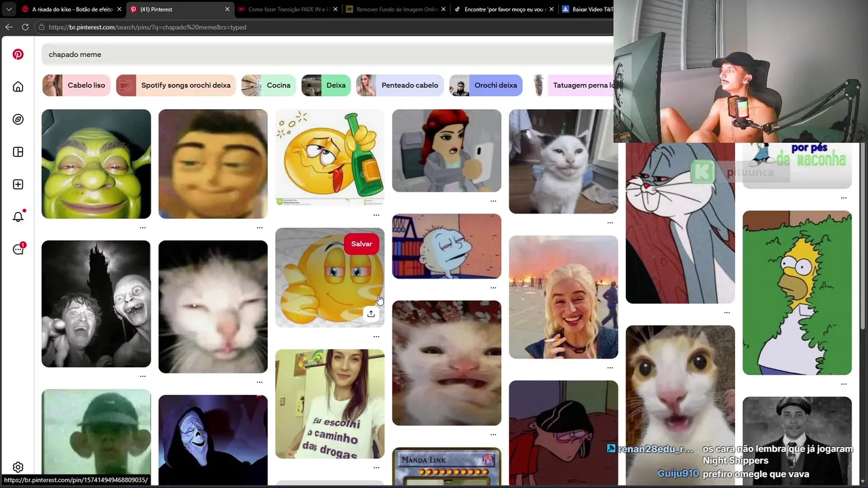
Task: Filter by the 'Orochi deixa' chip
Action: tap(486, 85)
